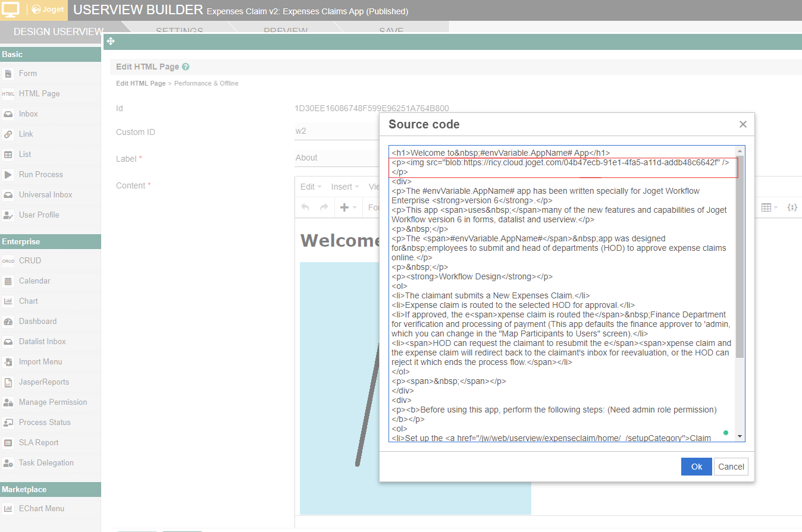The width and height of the screenshot is (802, 532).
Task: Select the Chart menu element
Action: click(x=51, y=301)
